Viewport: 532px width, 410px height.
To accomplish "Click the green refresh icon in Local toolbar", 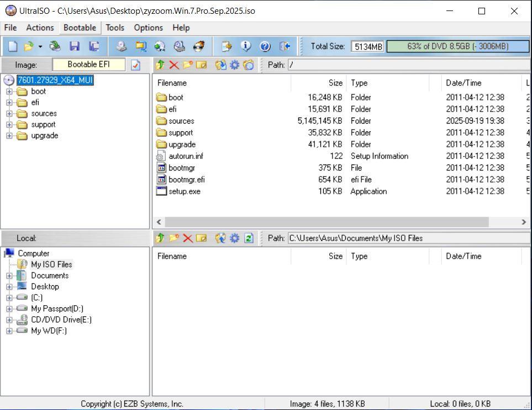I will (249, 238).
